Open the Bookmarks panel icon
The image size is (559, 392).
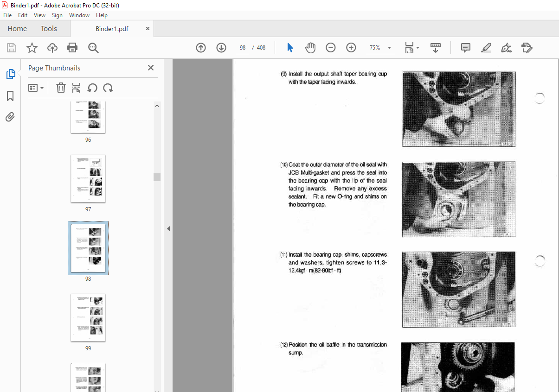tap(10, 96)
